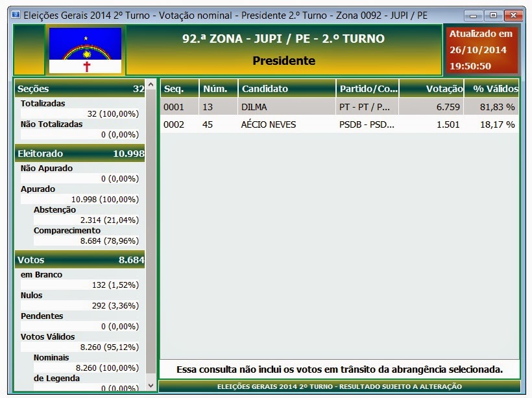Click the Não Apurado label
Screen dimensions: 532x398
[x=47, y=169]
